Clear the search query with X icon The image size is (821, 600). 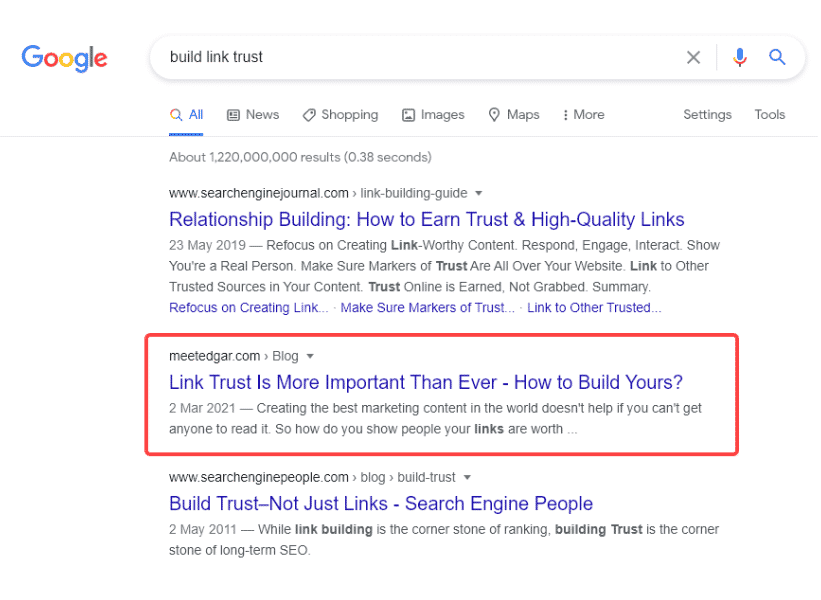(693, 58)
